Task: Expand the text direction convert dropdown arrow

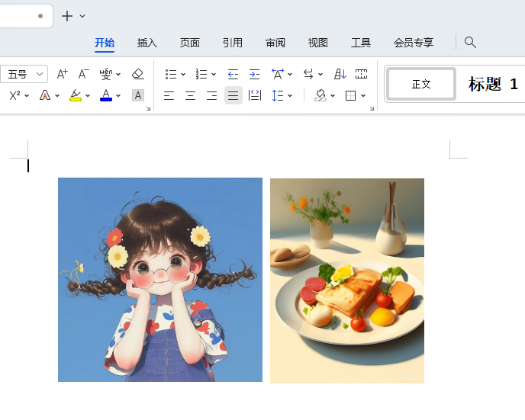Action: [x=320, y=74]
